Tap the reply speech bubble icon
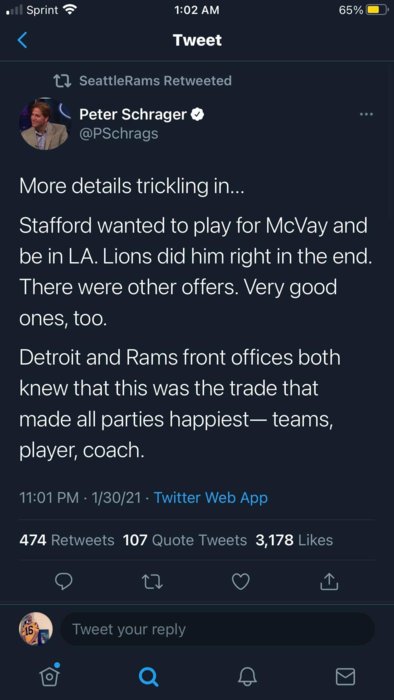This screenshot has width=394, height=700. [63, 581]
